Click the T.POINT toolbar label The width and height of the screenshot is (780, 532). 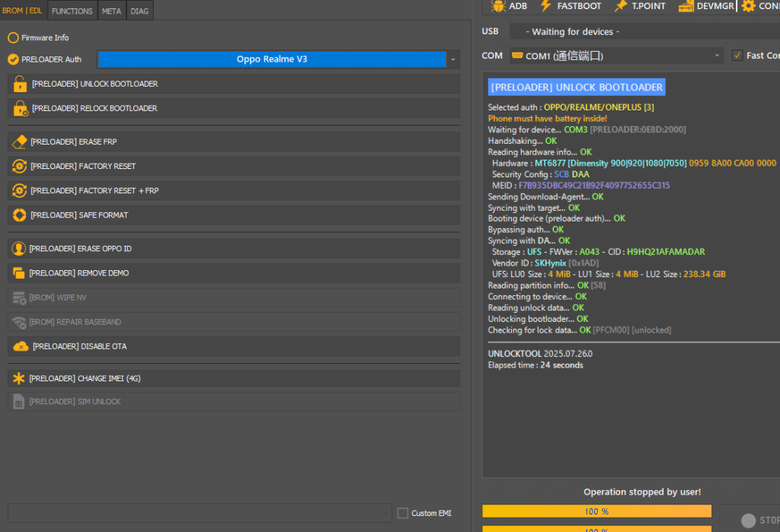(x=649, y=6)
